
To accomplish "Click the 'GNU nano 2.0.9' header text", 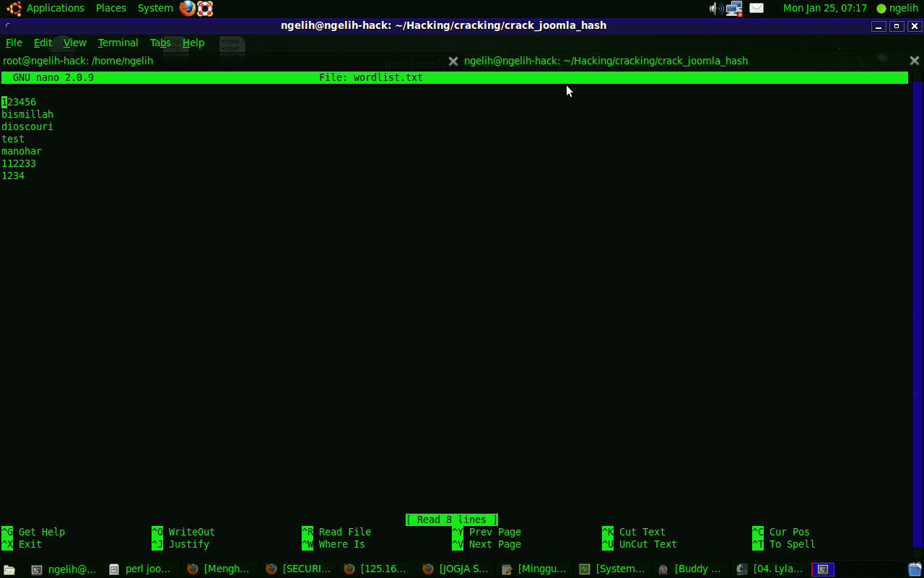I will coord(53,77).
